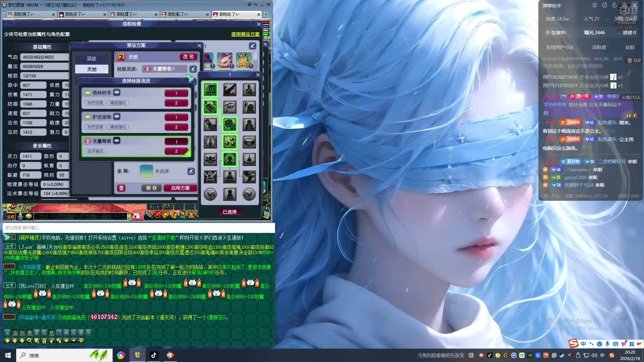Image resolution: width=644 pixels, height=362 pixels.
Task: Open the TikTok app in the taskbar
Action: point(153,355)
